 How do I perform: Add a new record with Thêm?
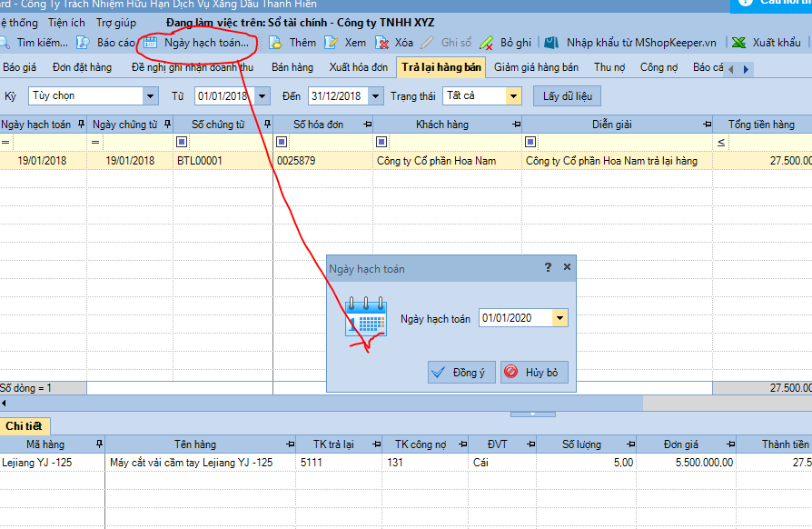coord(293,43)
